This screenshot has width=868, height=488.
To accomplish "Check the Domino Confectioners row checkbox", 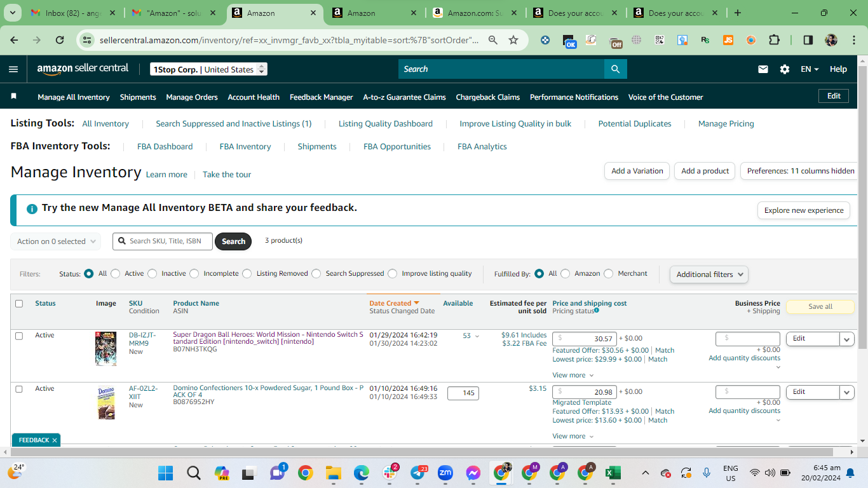I will pos(19,389).
